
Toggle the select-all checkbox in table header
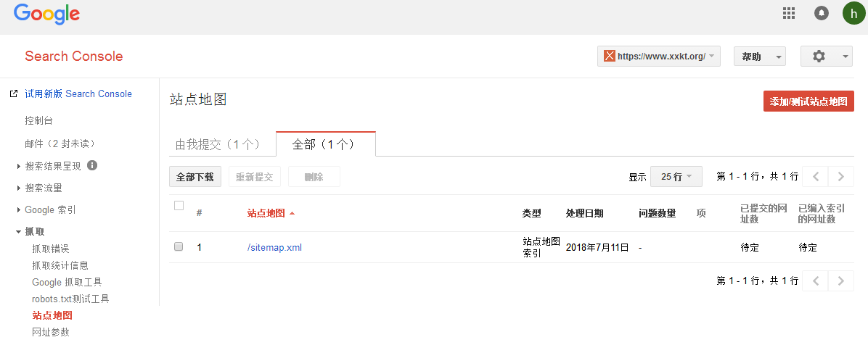coord(179,205)
